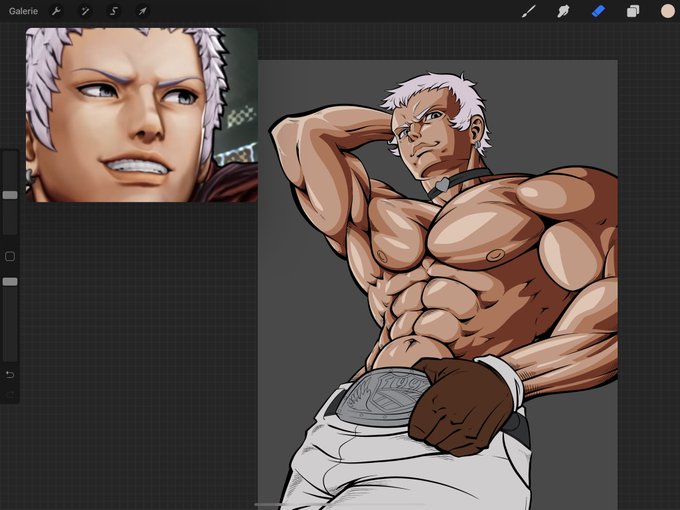
Task: Tap the belt buckle on the canvas
Action: tap(382, 397)
